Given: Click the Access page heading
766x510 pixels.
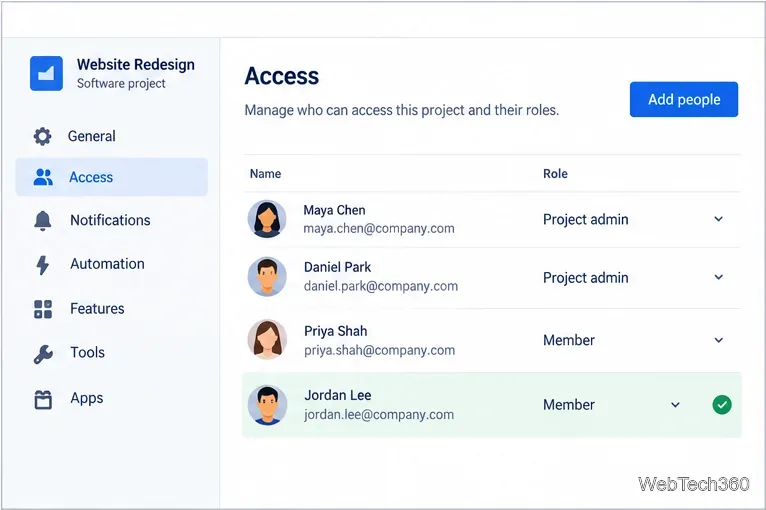Looking at the screenshot, I should point(281,76).
